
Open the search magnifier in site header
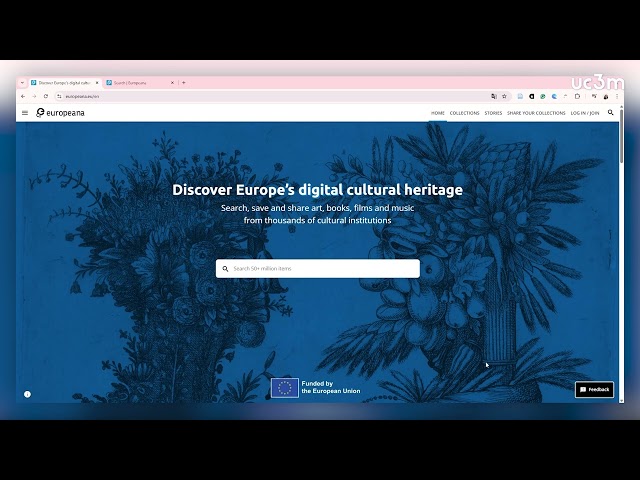(x=611, y=113)
